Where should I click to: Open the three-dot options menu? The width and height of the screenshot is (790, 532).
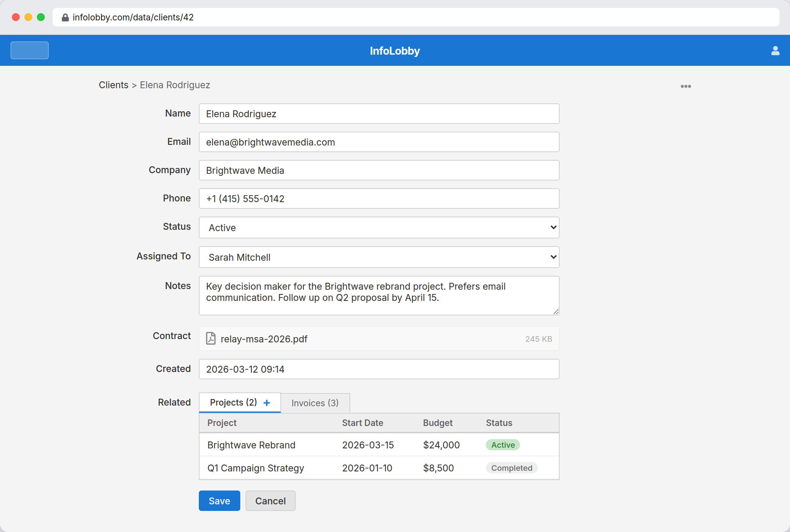click(x=686, y=86)
